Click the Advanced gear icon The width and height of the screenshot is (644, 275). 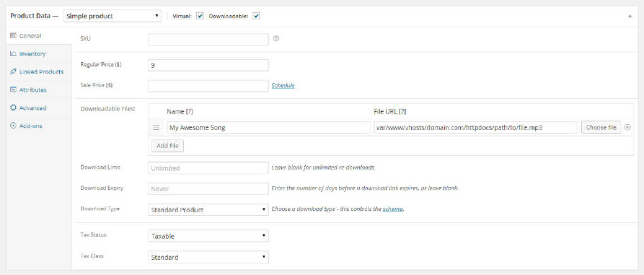point(13,108)
